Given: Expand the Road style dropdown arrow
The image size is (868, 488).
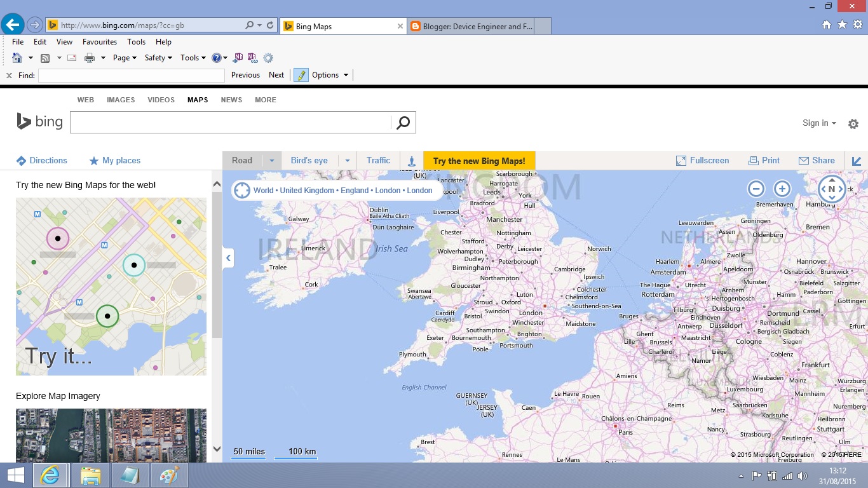Looking at the screenshot, I should tap(271, 161).
